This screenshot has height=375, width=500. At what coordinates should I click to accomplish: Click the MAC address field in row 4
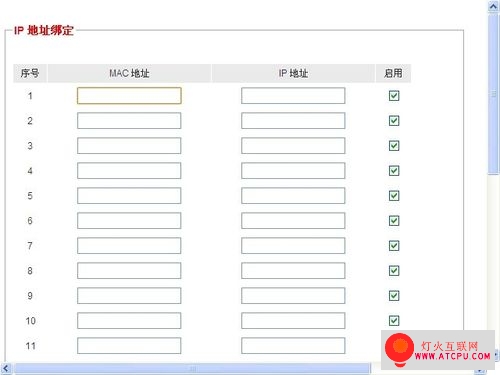click(x=129, y=171)
